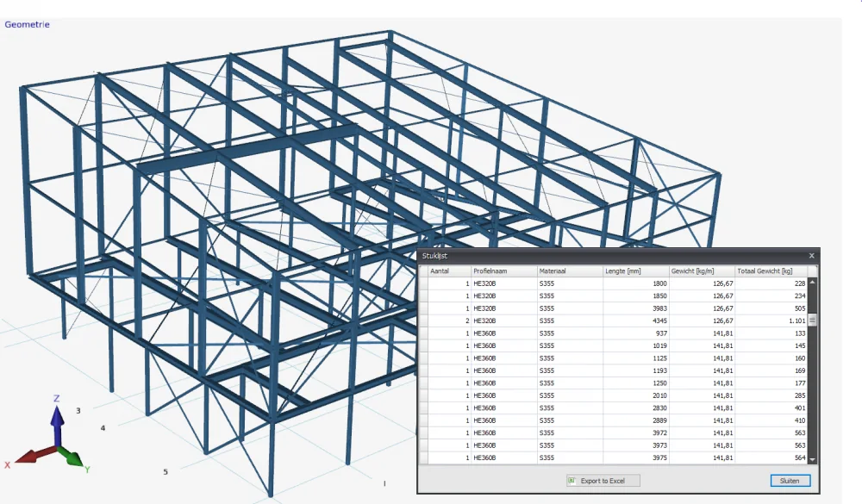
Task: Close the Stuklijst dialog with the X
Action: pyautogui.click(x=811, y=256)
